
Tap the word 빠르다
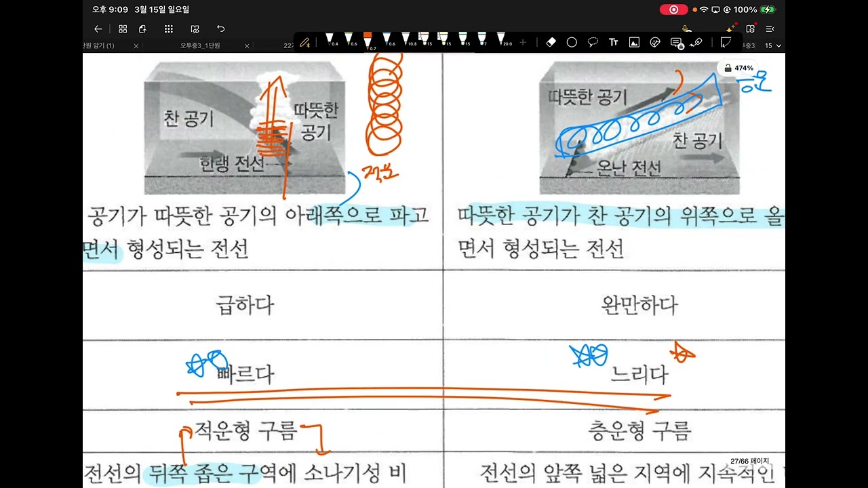(245, 374)
